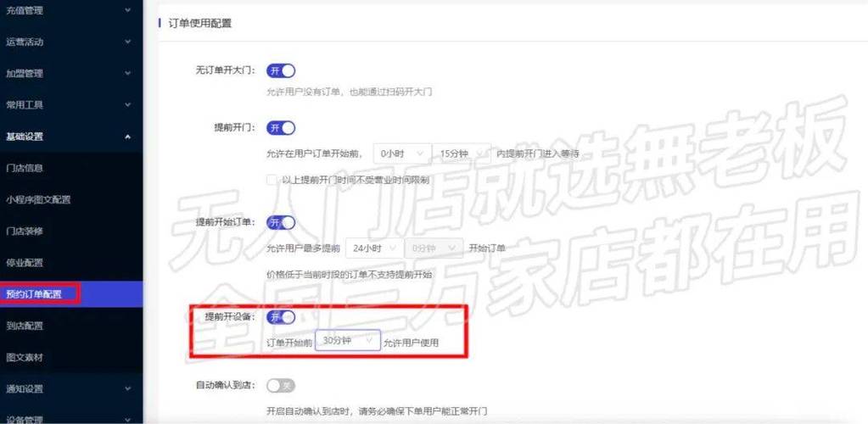
Task: Open the 0分钟 dropdown for 提前开始订单
Action: (x=434, y=248)
